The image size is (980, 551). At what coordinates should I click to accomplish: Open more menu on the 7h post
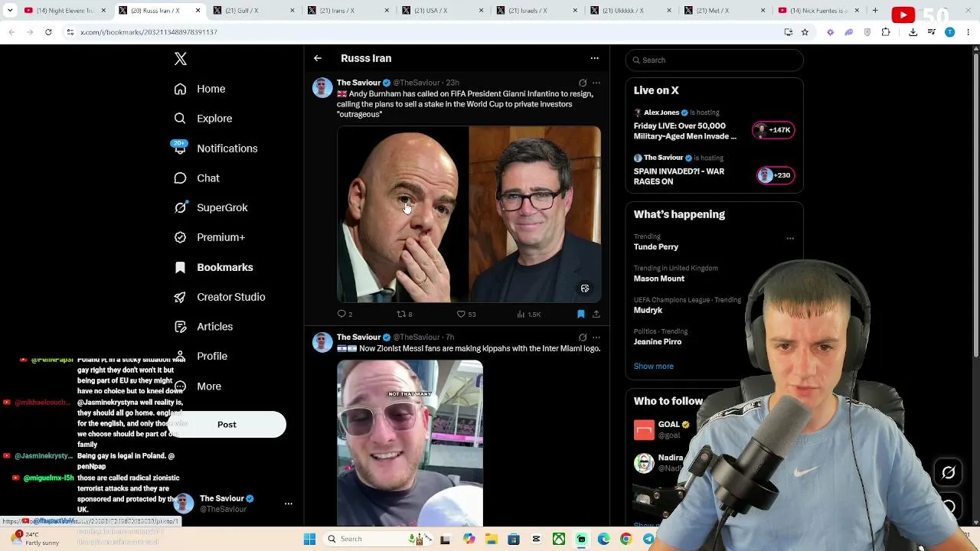596,337
